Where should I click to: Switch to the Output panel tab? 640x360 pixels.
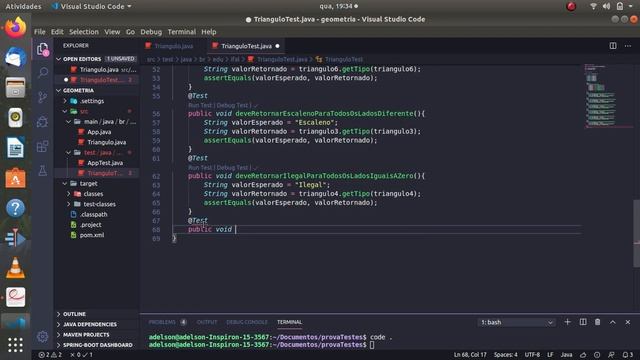click(207, 322)
